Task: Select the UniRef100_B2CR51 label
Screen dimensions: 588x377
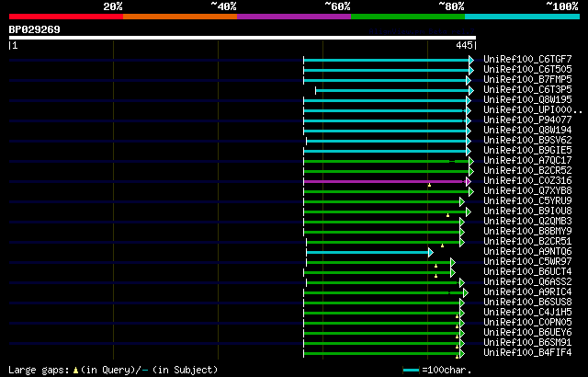Action: tap(527, 242)
